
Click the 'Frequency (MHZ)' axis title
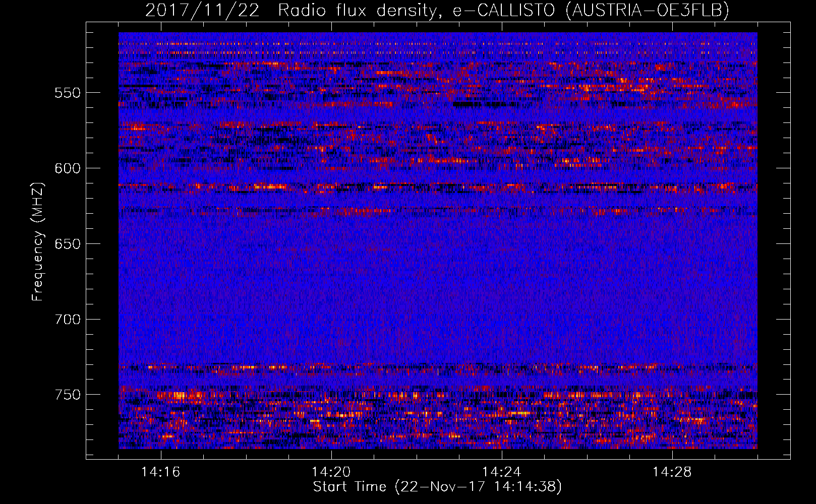coord(38,241)
